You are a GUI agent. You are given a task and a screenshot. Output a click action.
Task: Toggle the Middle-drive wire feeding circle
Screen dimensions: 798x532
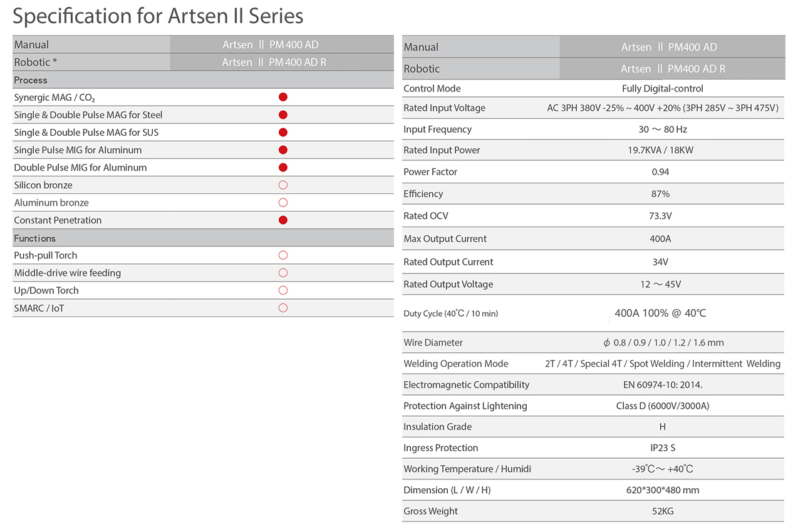[282, 272]
